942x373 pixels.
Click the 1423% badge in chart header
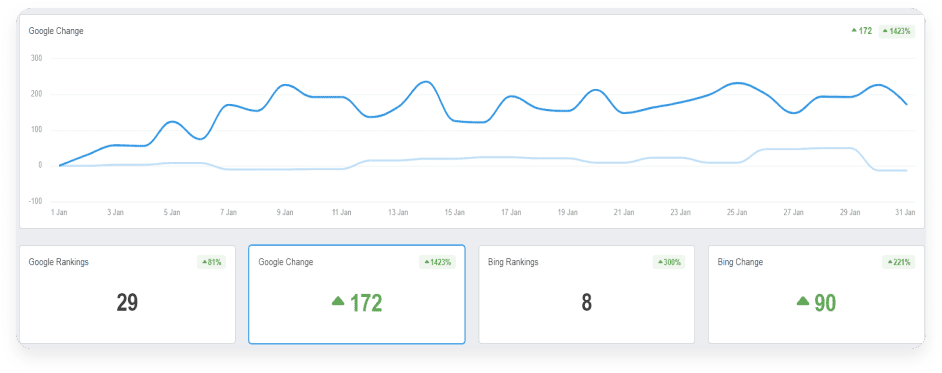click(896, 31)
